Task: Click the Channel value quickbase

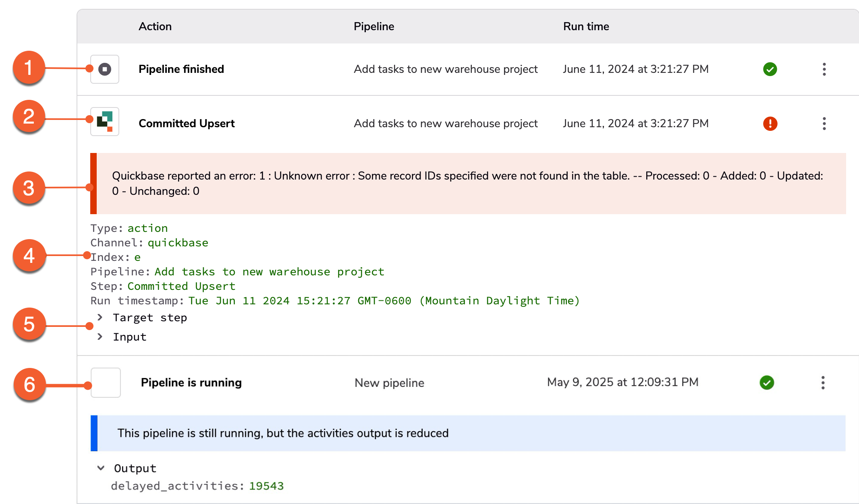Action: point(178,243)
